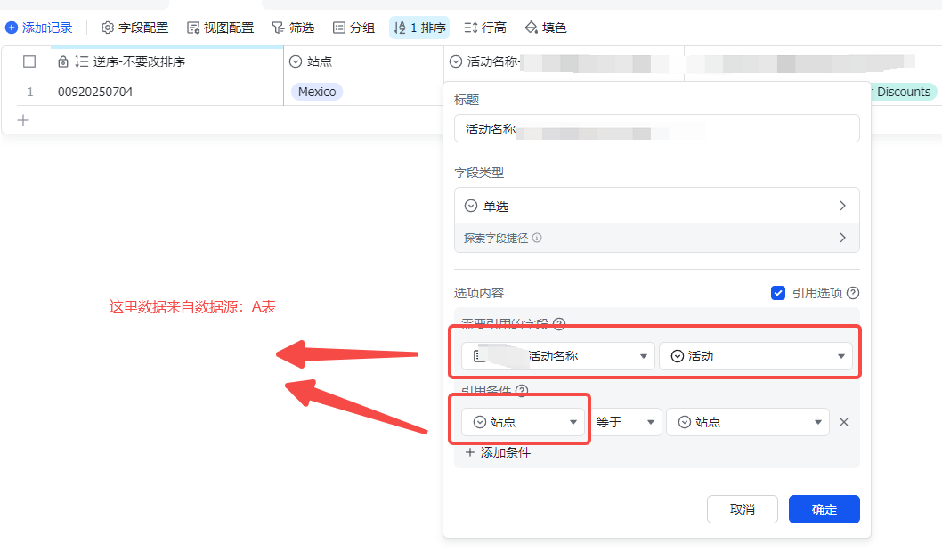
Task: Open the 1 排序 sort menu
Action: click(x=419, y=28)
